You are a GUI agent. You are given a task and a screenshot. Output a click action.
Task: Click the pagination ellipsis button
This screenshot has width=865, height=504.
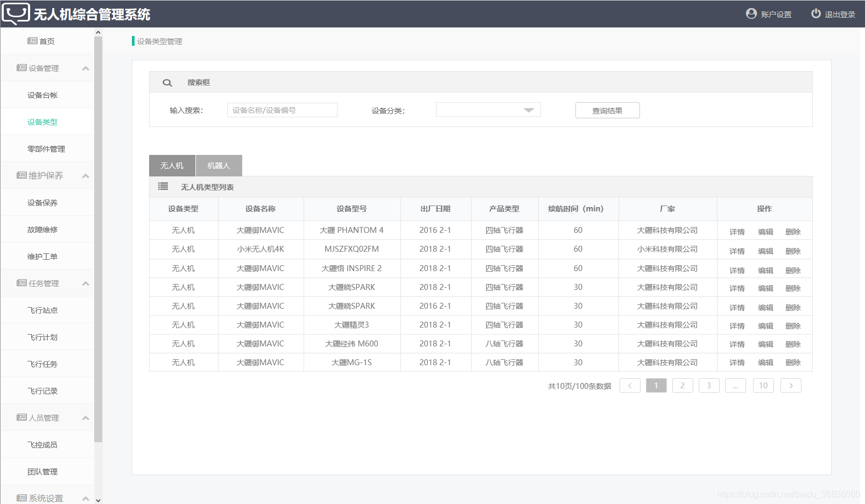point(735,386)
